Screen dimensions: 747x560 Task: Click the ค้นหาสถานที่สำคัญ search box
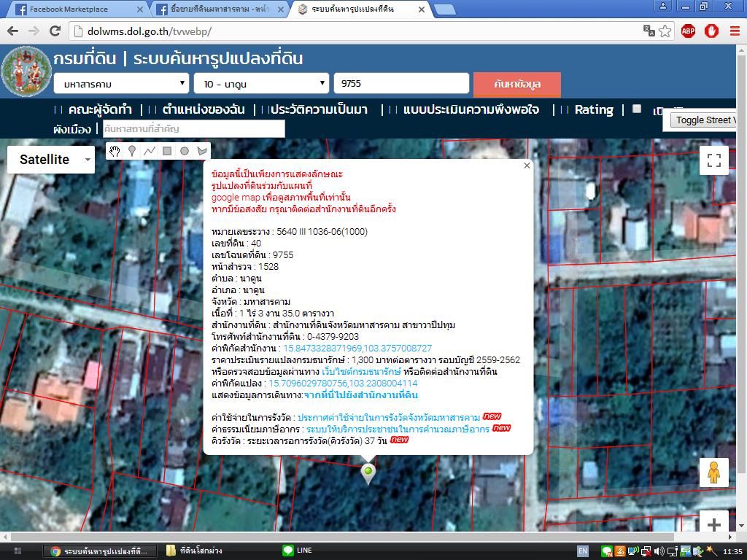coord(194,128)
